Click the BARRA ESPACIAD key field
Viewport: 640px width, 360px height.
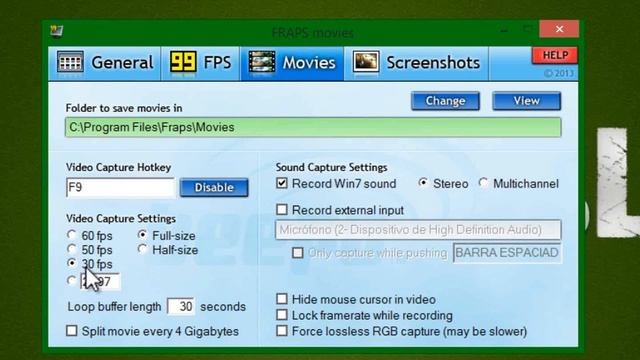click(507, 253)
